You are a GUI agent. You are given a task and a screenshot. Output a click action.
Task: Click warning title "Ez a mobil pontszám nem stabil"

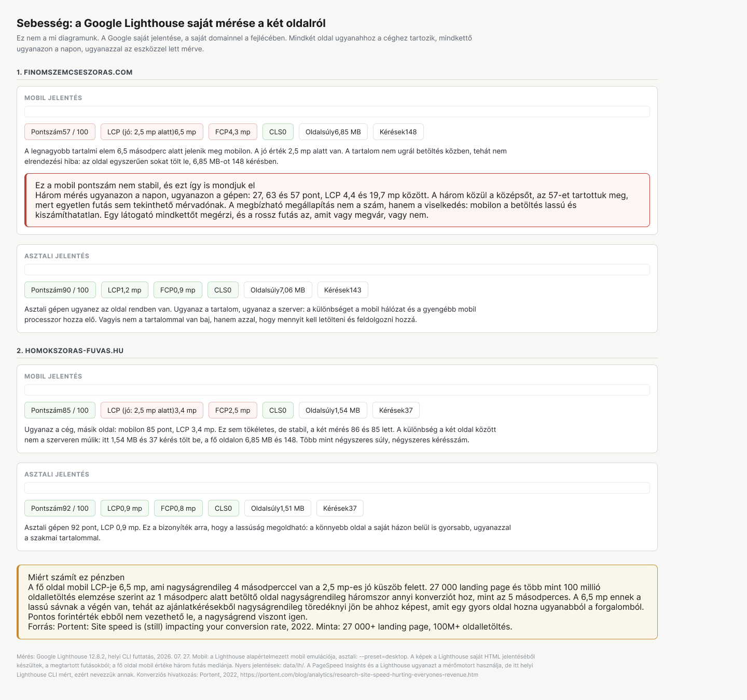(145, 185)
